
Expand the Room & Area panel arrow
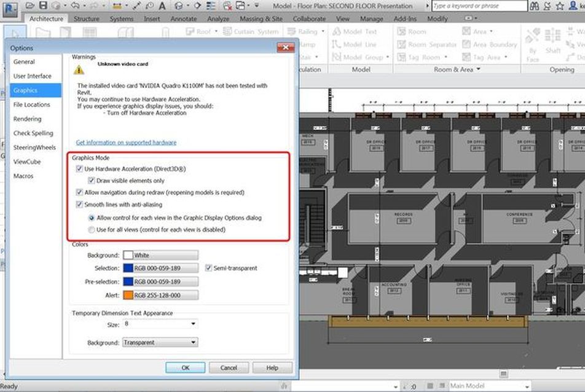tap(478, 69)
